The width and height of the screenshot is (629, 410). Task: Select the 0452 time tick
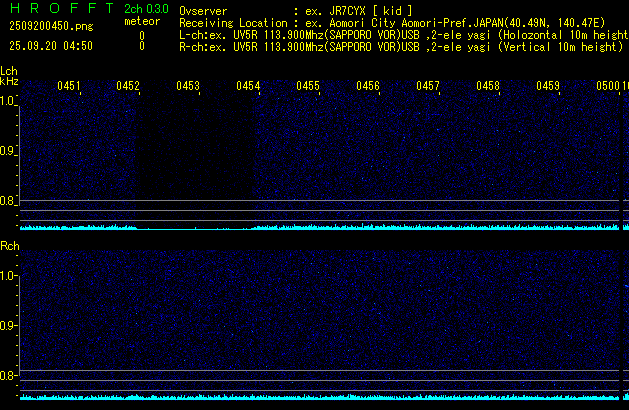click(128, 86)
